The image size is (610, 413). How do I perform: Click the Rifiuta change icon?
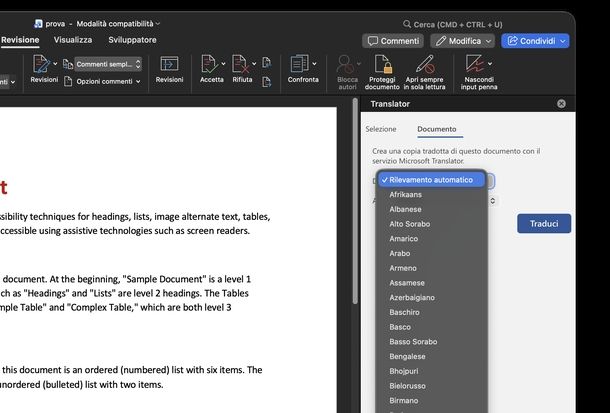point(240,64)
